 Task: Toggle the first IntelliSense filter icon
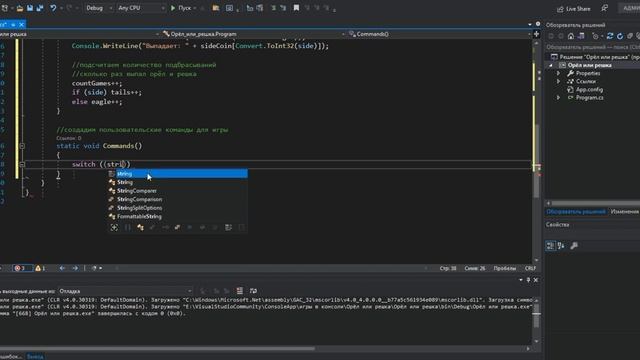[x=114, y=227]
